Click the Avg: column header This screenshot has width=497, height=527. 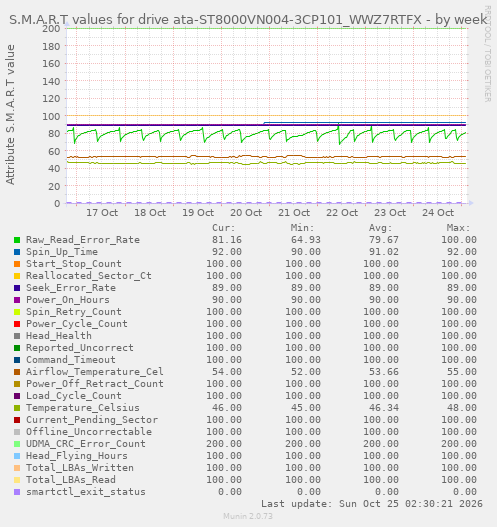coord(381,228)
